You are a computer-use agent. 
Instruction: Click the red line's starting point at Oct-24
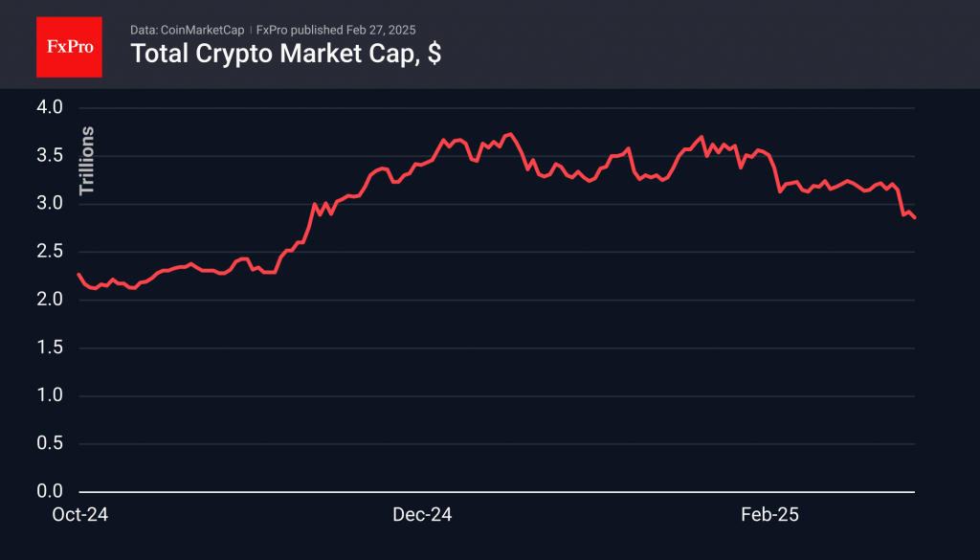[78, 275]
